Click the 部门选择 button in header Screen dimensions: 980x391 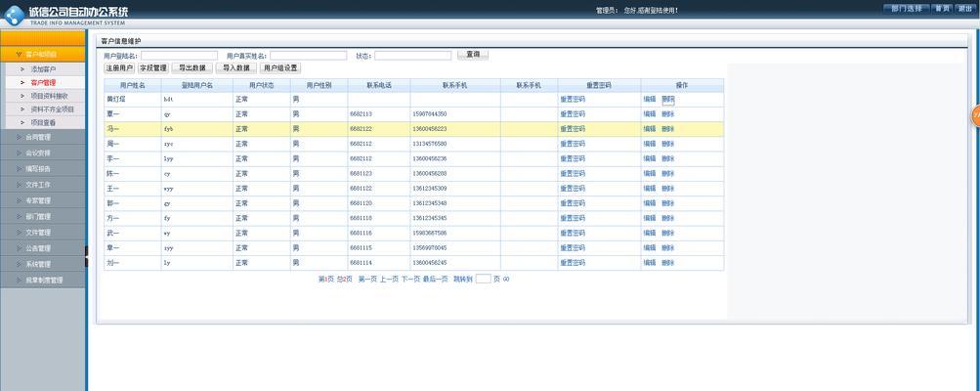907,9
